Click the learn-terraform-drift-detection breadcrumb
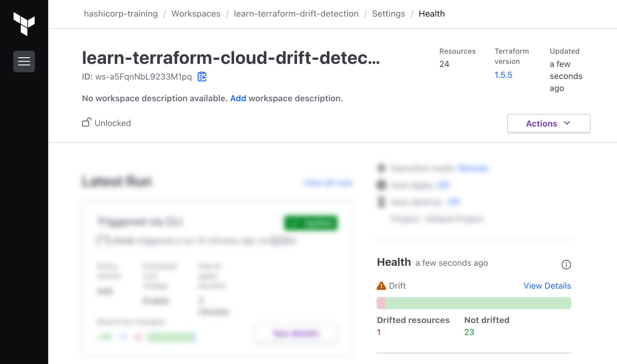Image resolution: width=617 pixels, height=364 pixels. tap(296, 14)
